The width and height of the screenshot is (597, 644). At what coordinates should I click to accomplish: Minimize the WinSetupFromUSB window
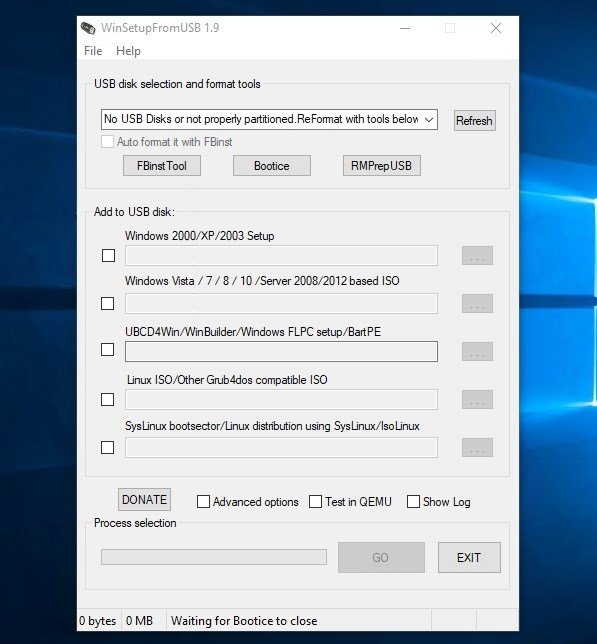tap(405, 28)
